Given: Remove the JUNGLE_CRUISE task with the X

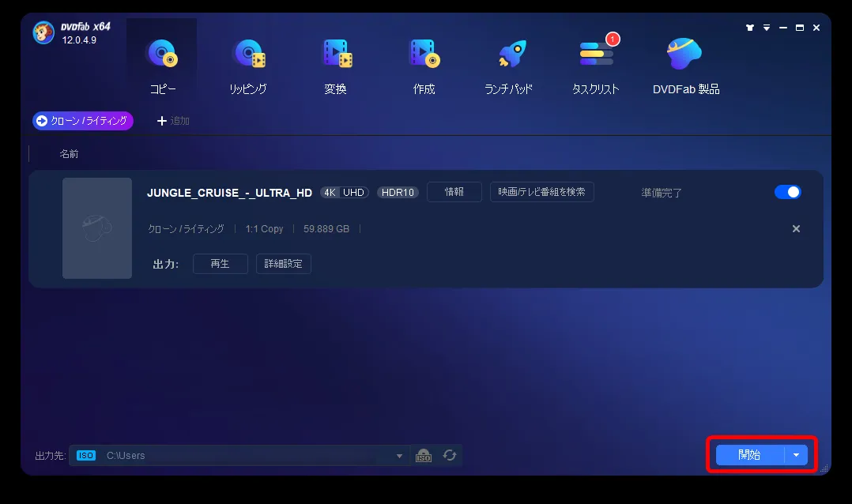Looking at the screenshot, I should [796, 228].
